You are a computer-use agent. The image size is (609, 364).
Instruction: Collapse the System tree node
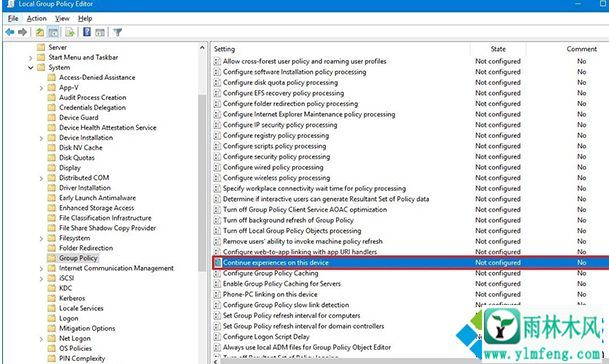click(x=31, y=68)
